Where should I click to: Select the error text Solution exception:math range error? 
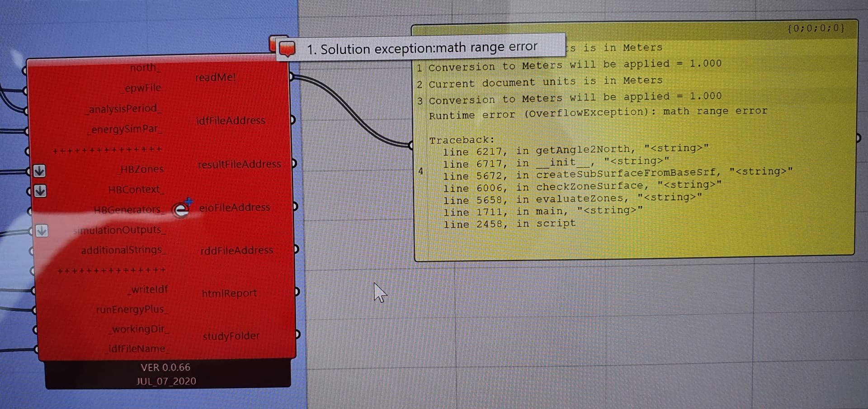point(423,47)
